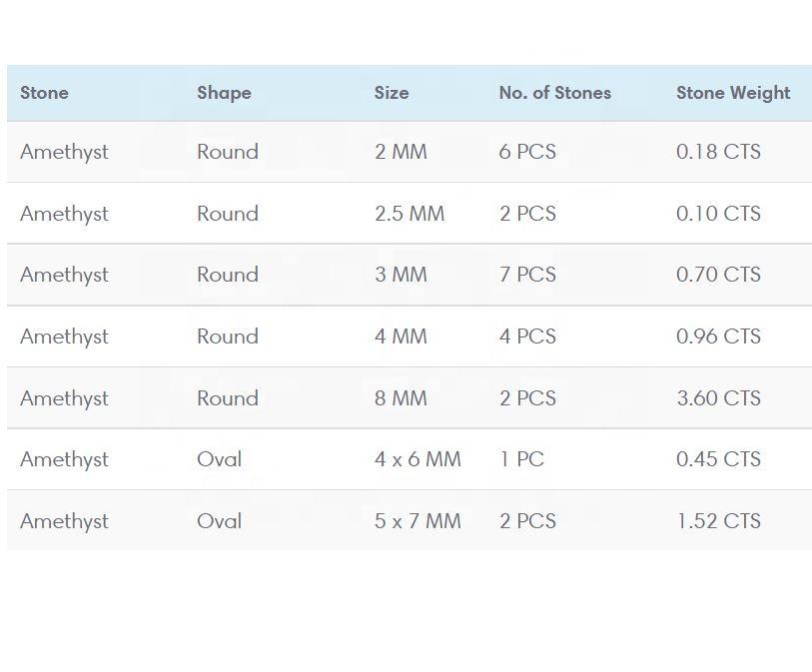
Task: Click the 4 x 6 MM size
Action: 417,459
